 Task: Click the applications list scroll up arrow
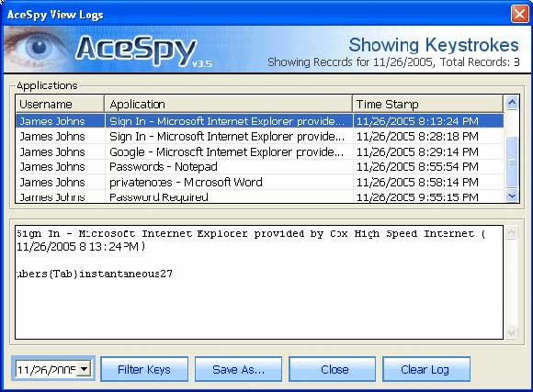[x=512, y=102]
